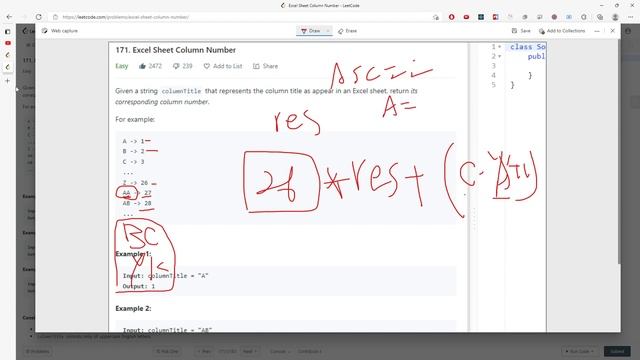Open the browser Settings and more menu
The image size is (640, 360).
point(631,17)
